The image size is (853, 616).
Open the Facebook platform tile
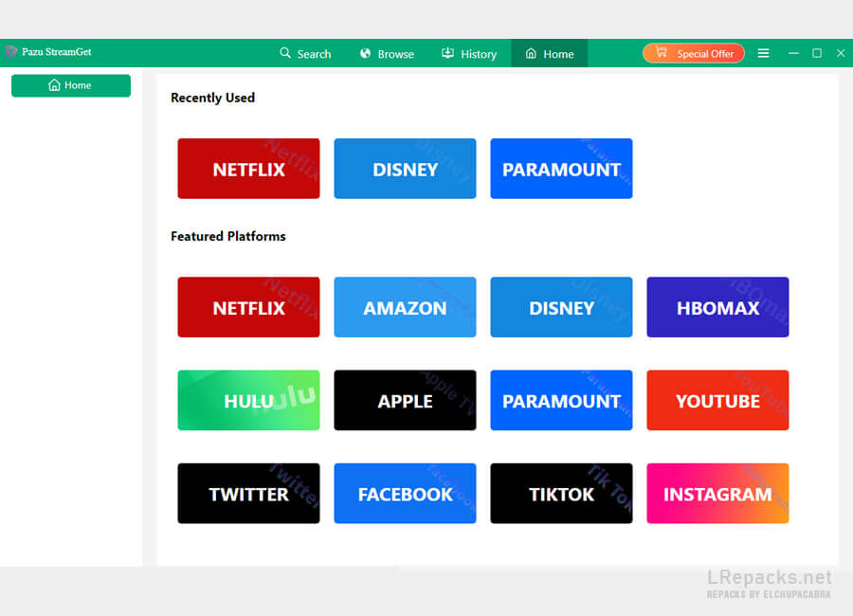click(x=406, y=494)
